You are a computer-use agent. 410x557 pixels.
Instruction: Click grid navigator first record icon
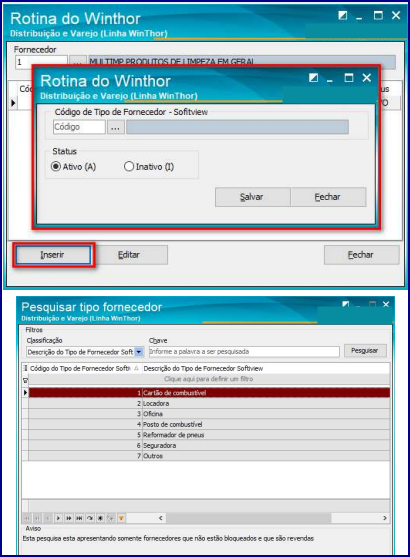(x=27, y=518)
